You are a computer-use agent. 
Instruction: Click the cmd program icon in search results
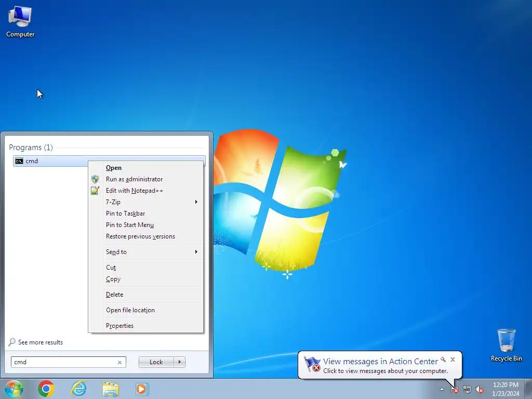(19, 161)
